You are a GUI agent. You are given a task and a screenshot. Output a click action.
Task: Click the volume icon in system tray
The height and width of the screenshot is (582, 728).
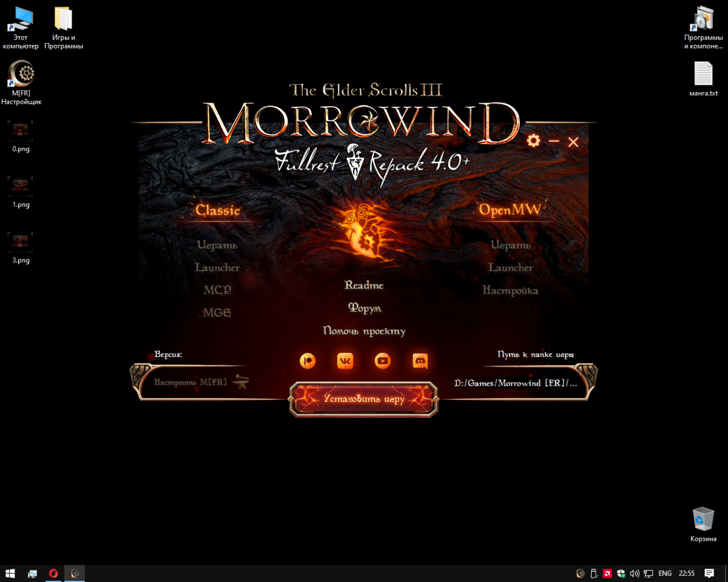[635, 574]
